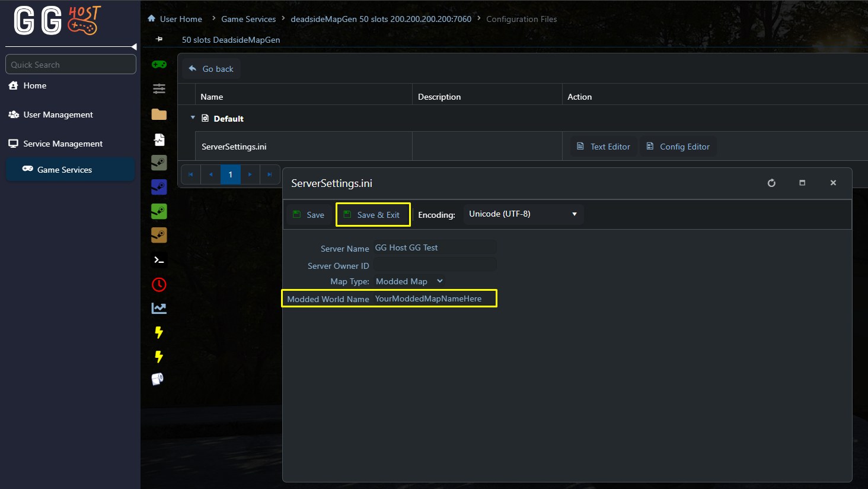This screenshot has height=489, width=868.
Task: Click the red clock scheduled tasks icon
Action: coord(159,284)
